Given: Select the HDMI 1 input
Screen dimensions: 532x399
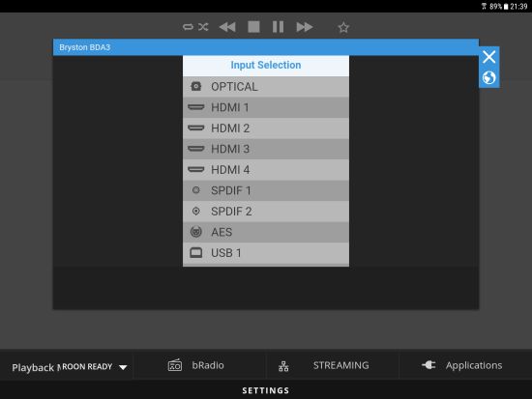Looking at the screenshot, I should pyautogui.click(x=266, y=107).
